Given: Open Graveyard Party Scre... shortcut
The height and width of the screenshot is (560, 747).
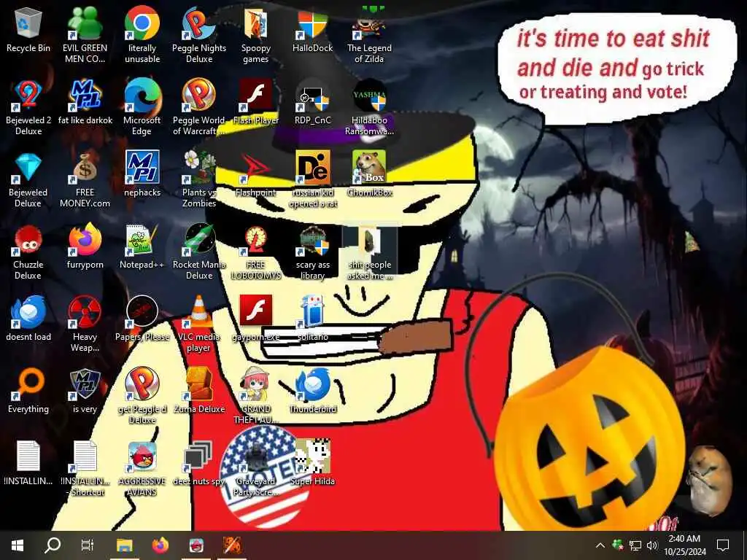Looking at the screenshot, I should pos(256,469).
